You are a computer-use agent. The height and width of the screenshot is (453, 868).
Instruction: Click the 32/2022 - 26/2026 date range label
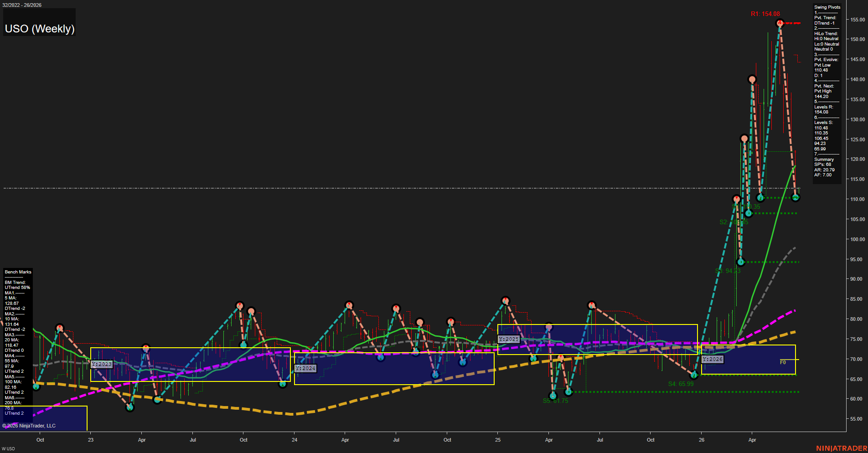[22, 5]
